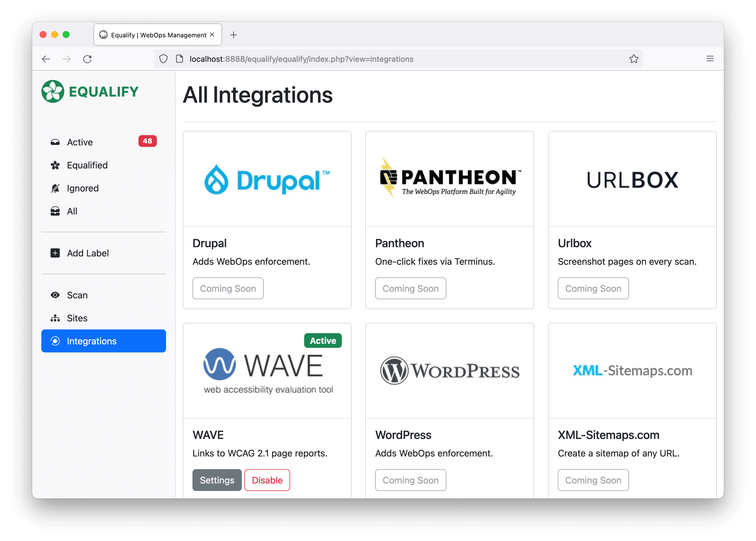Screen dimensions: 756x541
Task: Open a new tab with the plus button
Action: (233, 35)
